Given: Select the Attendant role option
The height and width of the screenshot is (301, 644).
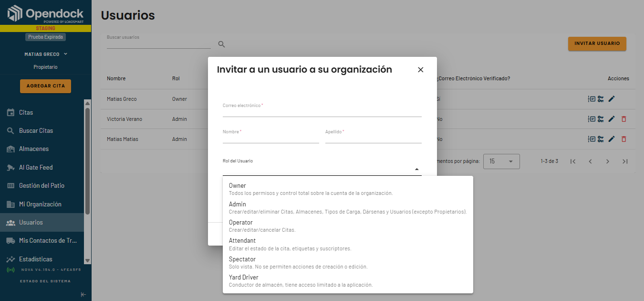Looking at the screenshot, I should 348,244.
